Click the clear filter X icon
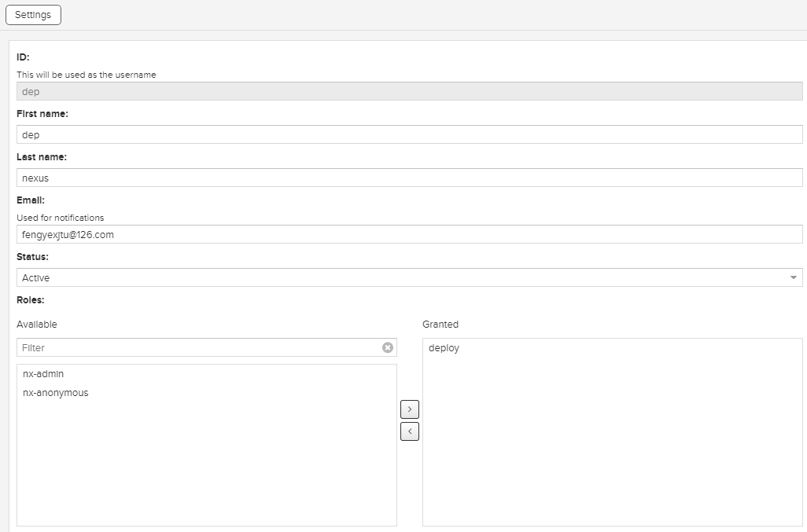807x532 pixels. (x=388, y=347)
